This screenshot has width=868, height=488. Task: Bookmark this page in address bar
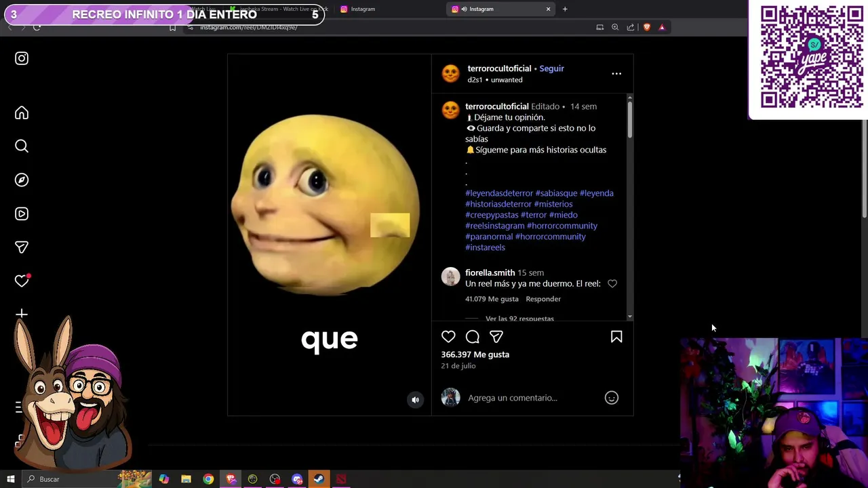pyautogui.click(x=172, y=27)
